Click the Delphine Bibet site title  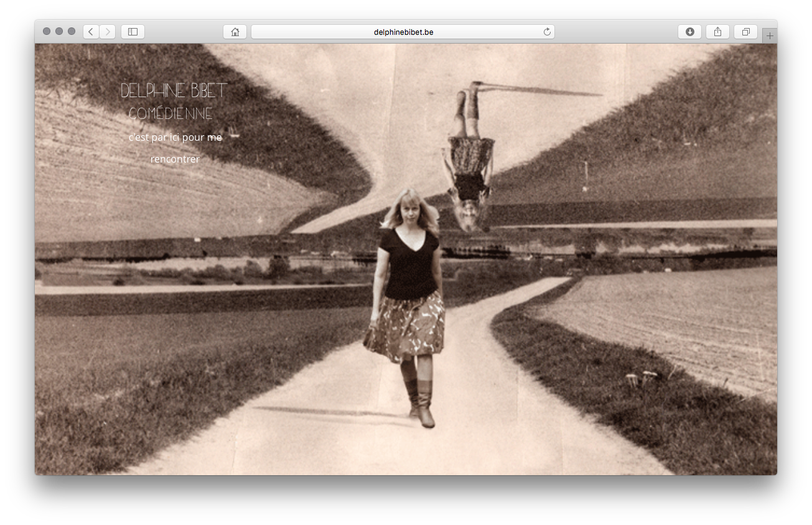174,91
